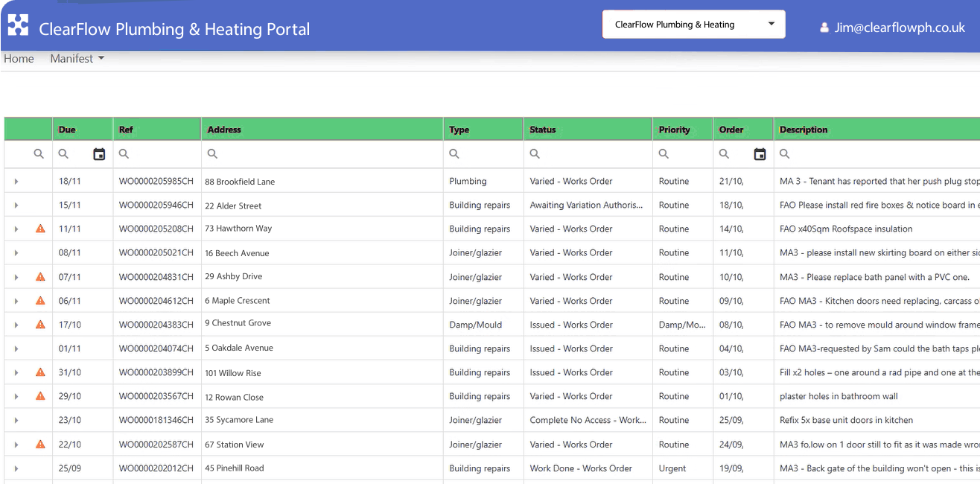The image size is (980, 484).
Task: Click the Jim@clearflowph.co.uk account link
Action: pos(900,28)
